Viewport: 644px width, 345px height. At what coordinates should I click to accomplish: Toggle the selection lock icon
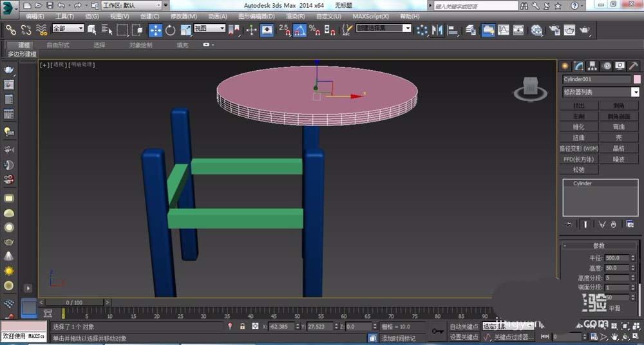coord(243,327)
